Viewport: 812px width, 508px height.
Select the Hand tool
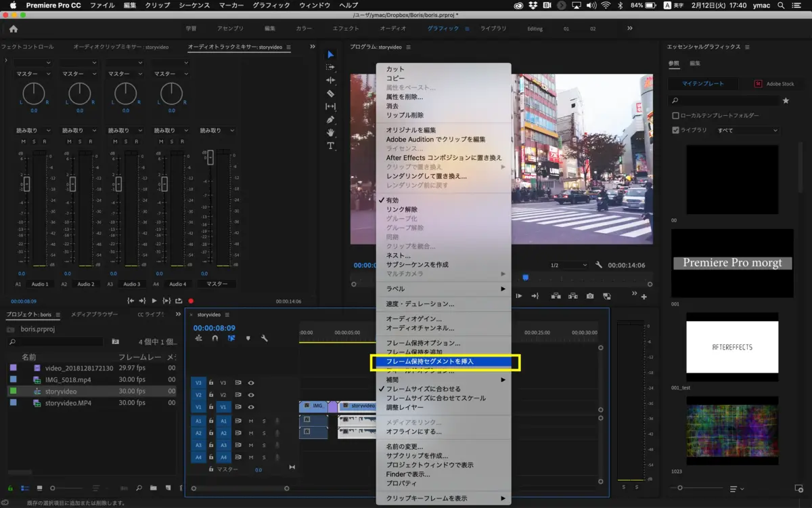(x=330, y=131)
